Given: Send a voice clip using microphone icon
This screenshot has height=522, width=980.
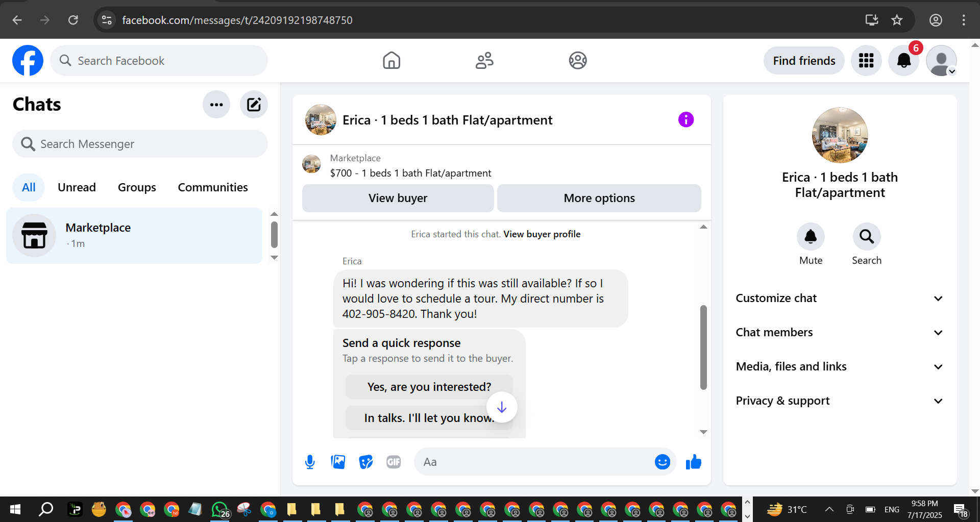Looking at the screenshot, I should point(310,462).
